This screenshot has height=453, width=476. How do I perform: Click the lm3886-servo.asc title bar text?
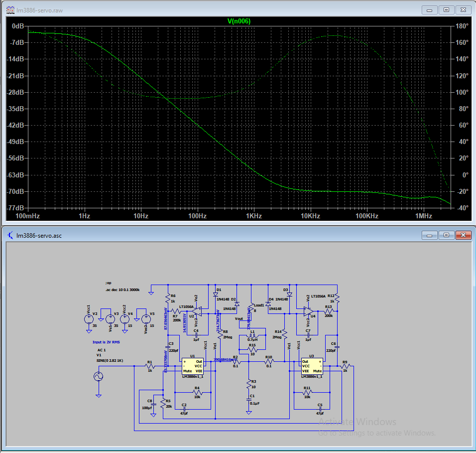(x=39, y=236)
